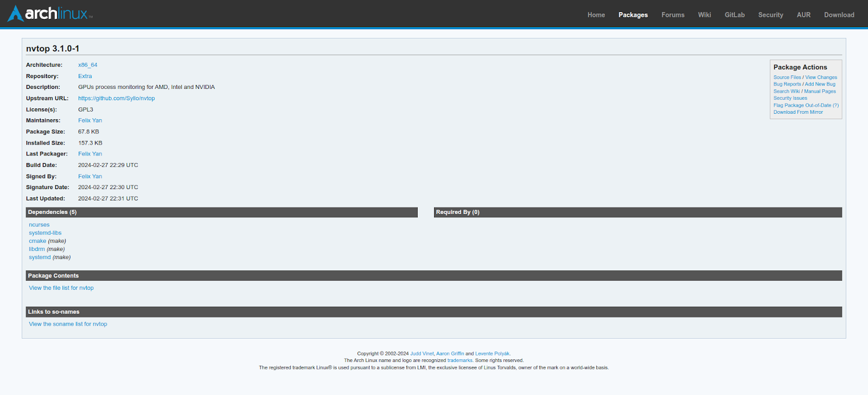
Task: Open the systemd make dependency
Action: point(40,257)
